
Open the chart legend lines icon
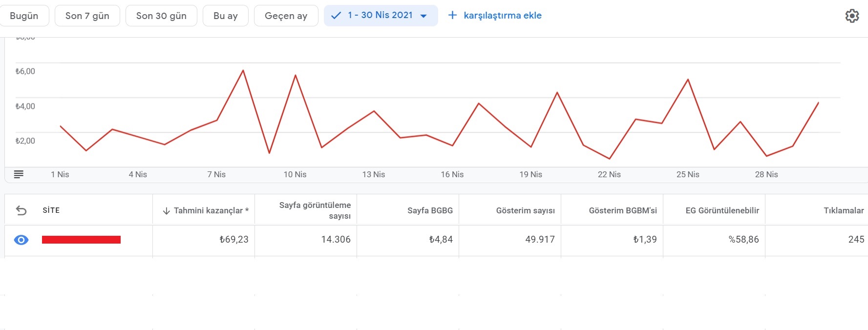click(x=19, y=174)
